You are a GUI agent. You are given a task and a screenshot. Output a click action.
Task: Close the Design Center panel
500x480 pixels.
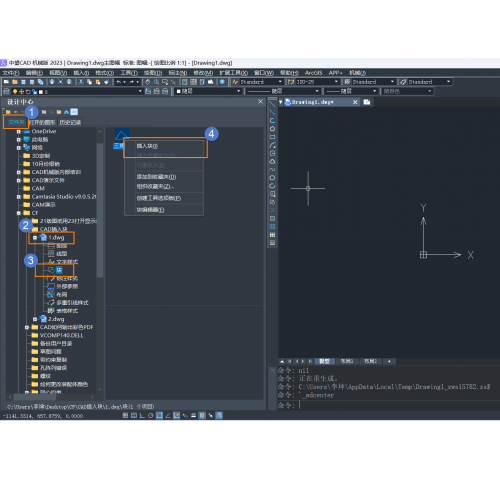point(260,102)
